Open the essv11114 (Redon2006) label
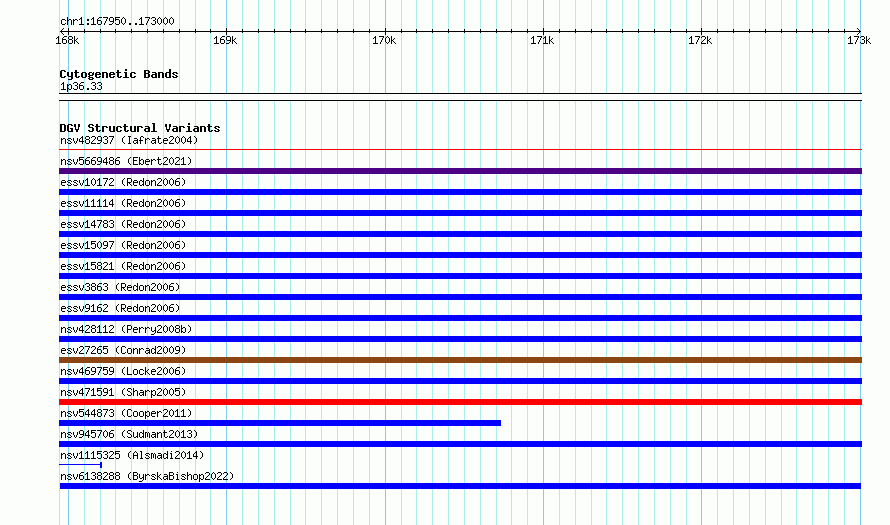 [x=123, y=203]
